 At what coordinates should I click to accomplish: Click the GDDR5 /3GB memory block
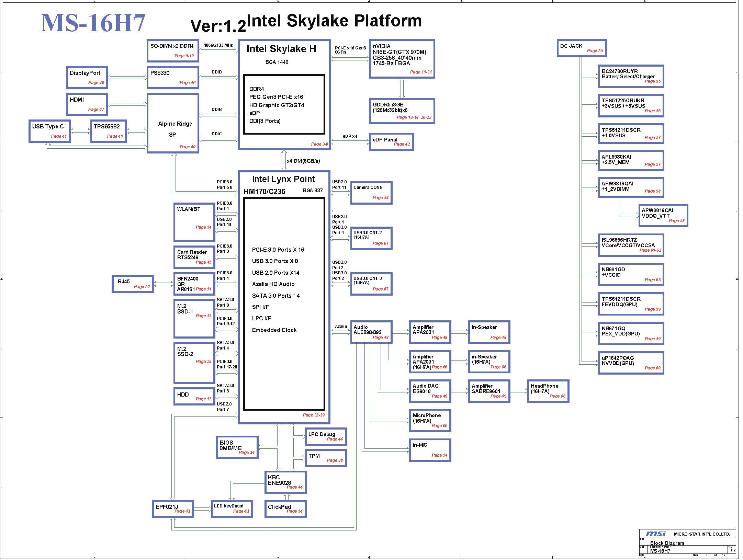click(402, 111)
